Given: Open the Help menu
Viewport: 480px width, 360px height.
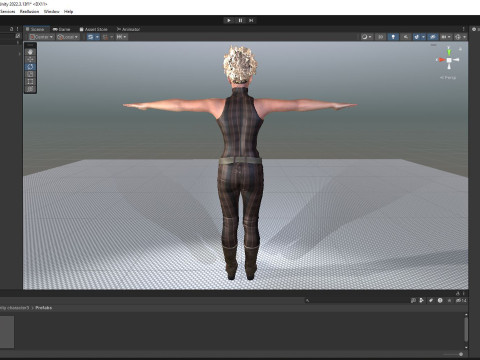Looking at the screenshot, I should [68, 11].
